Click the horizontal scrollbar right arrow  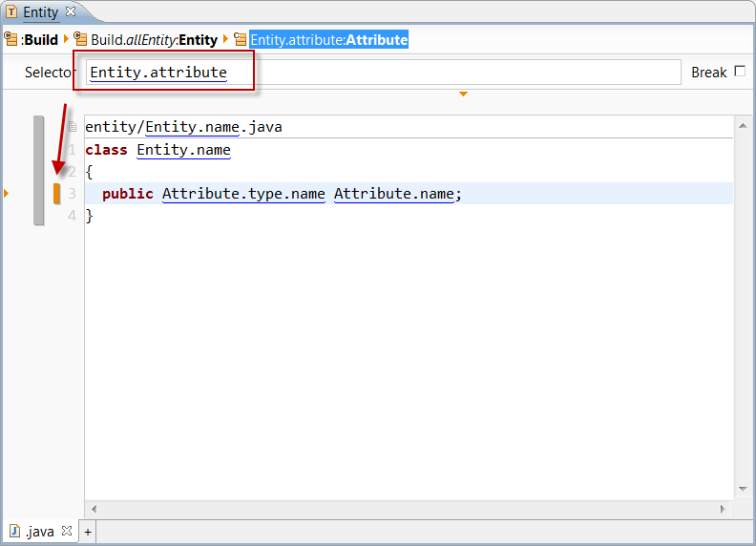pyautogui.click(x=724, y=509)
